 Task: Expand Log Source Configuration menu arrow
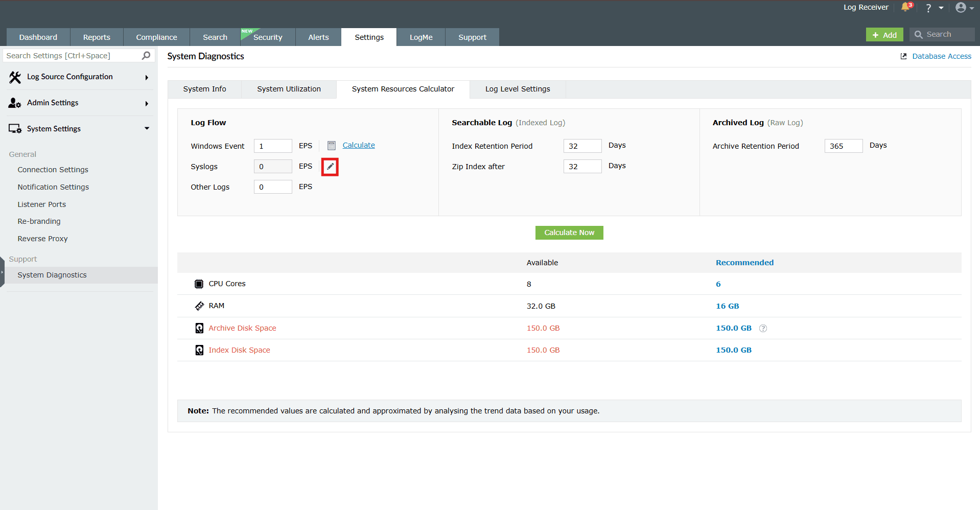pyautogui.click(x=147, y=78)
